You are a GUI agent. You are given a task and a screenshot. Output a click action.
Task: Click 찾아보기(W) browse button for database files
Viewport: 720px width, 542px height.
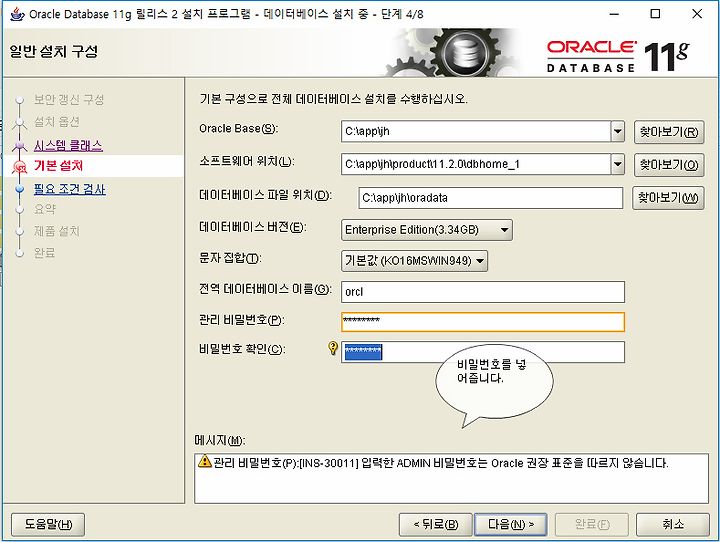click(668, 198)
